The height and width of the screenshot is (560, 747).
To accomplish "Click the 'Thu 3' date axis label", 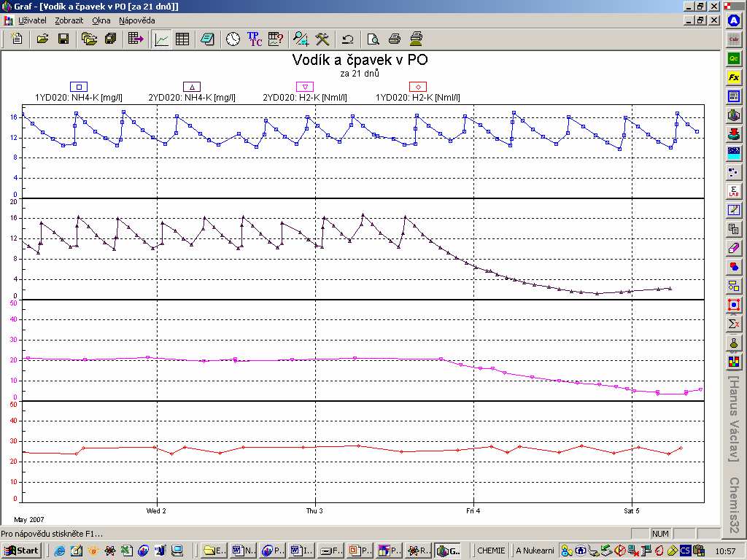I will point(314,511).
